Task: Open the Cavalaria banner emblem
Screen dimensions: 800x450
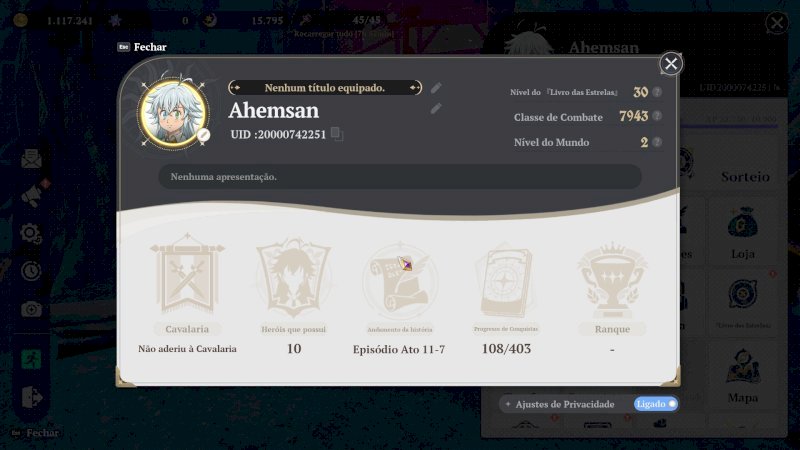Action: coord(187,276)
